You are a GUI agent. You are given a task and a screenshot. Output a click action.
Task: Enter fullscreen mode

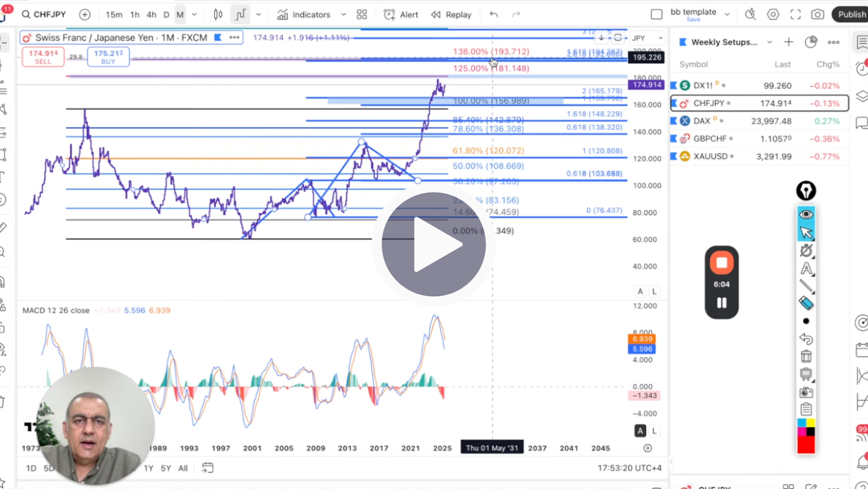[x=795, y=15]
